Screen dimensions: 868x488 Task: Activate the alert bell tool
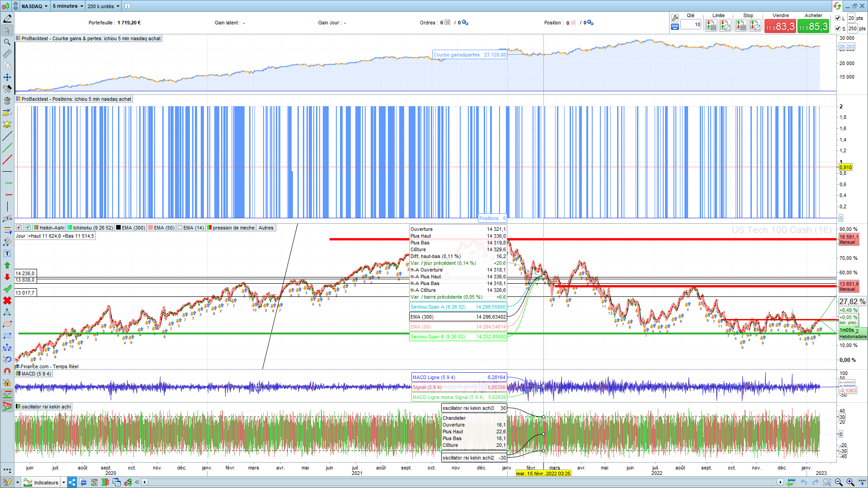[x=7, y=124]
